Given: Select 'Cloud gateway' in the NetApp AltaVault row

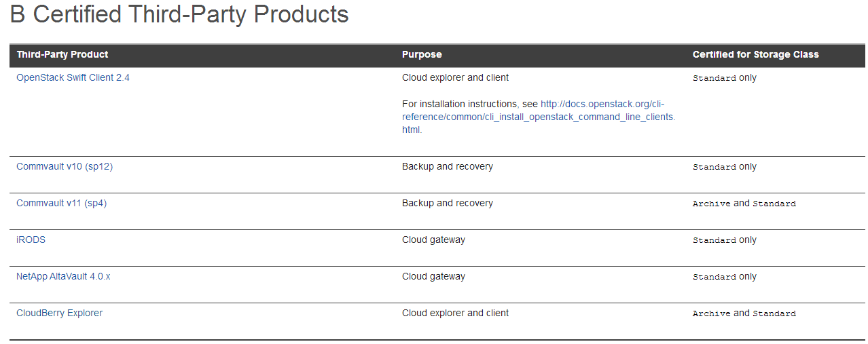Looking at the screenshot, I should point(433,276).
